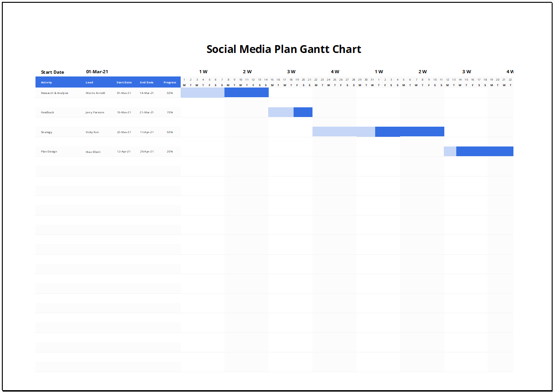
Task: Click the Social Media Plan Gantt Chart title
Action: pyautogui.click(x=283, y=49)
